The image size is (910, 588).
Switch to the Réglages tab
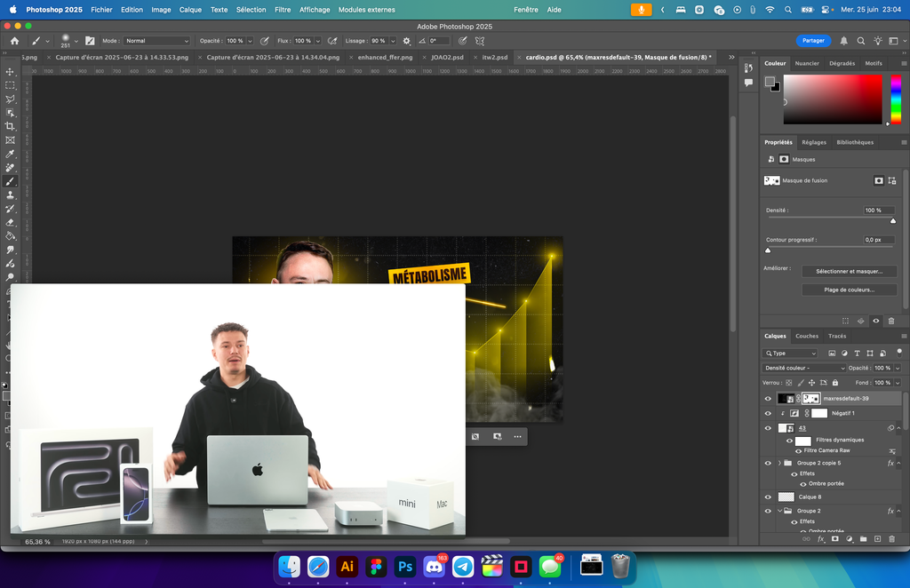814,142
